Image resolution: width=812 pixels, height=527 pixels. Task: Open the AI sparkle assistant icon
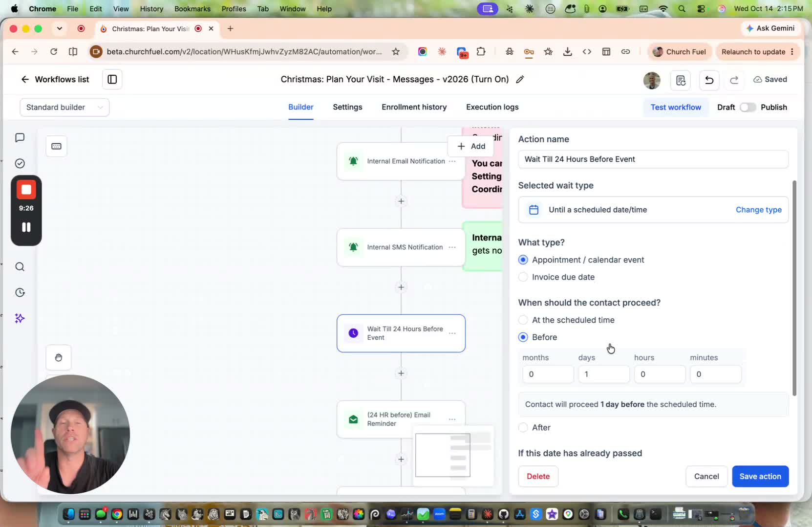point(20,318)
